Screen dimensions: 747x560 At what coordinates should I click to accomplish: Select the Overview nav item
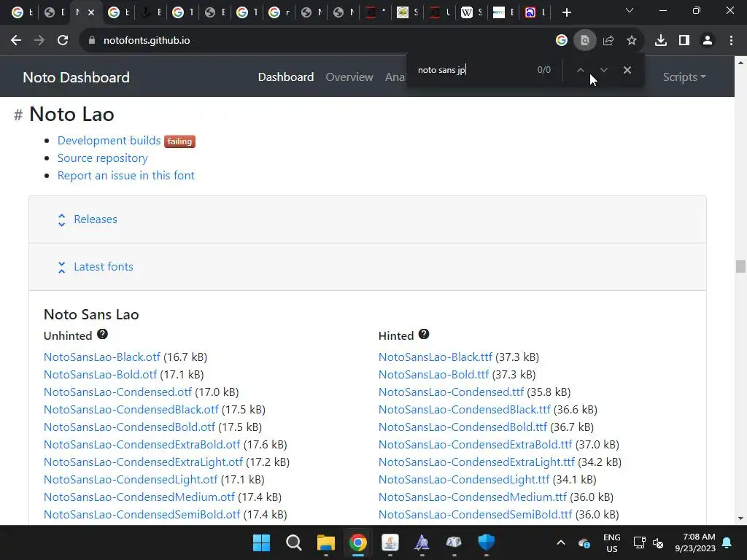point(349,77)
